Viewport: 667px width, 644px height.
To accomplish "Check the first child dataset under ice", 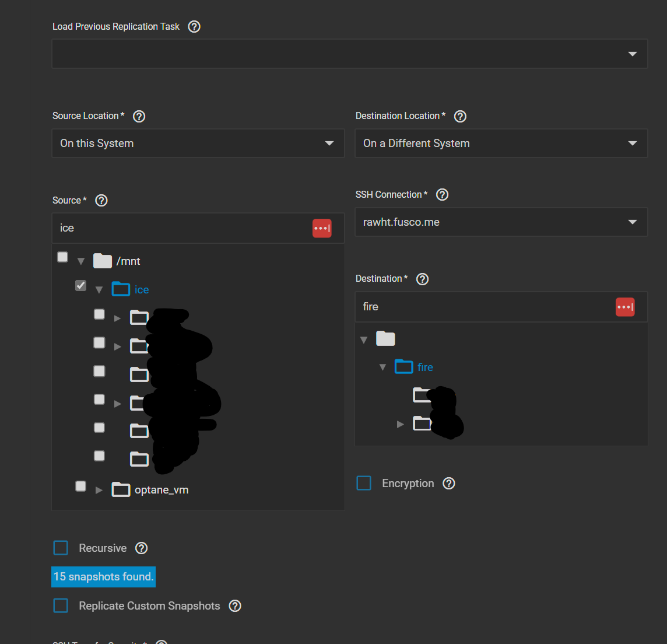I will 99,314.
